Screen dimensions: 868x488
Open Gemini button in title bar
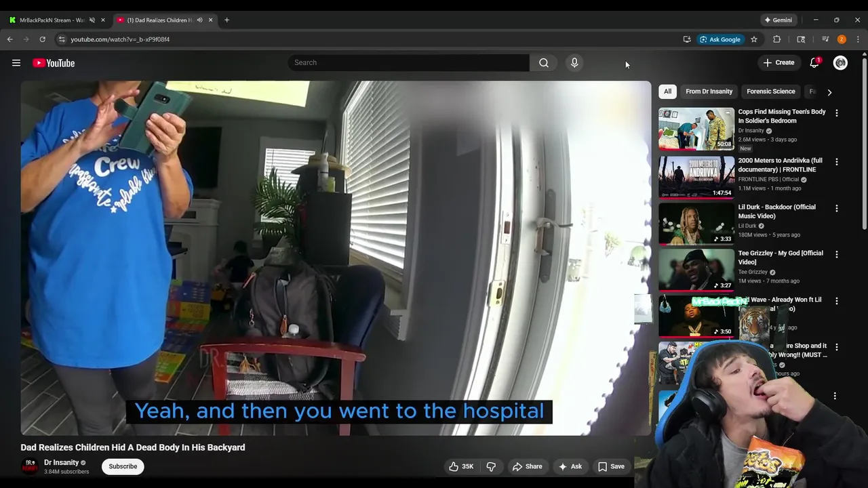point(778,20)
